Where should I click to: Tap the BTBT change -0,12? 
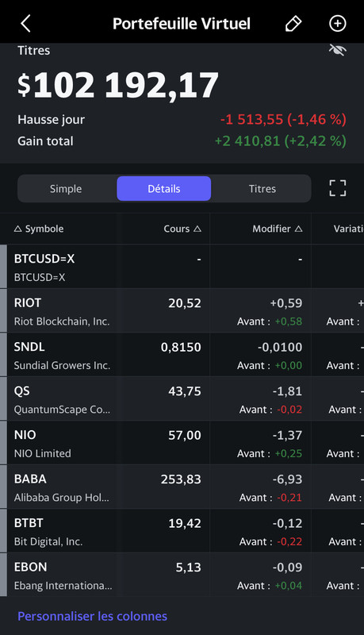(287, 524)
